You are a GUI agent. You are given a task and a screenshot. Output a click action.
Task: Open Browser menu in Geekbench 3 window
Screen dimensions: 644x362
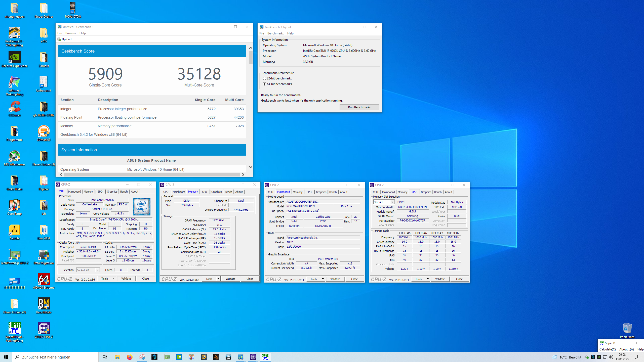coord(70,33)
